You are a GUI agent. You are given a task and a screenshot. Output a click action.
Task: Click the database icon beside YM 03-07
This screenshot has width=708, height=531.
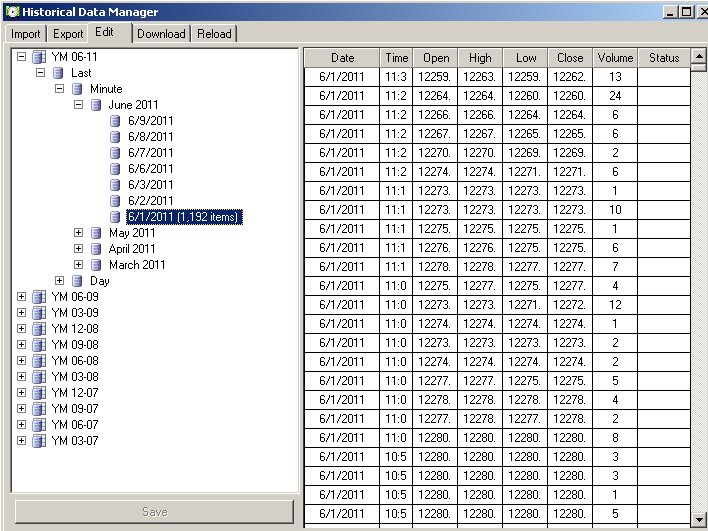click(x=39, y=441)
